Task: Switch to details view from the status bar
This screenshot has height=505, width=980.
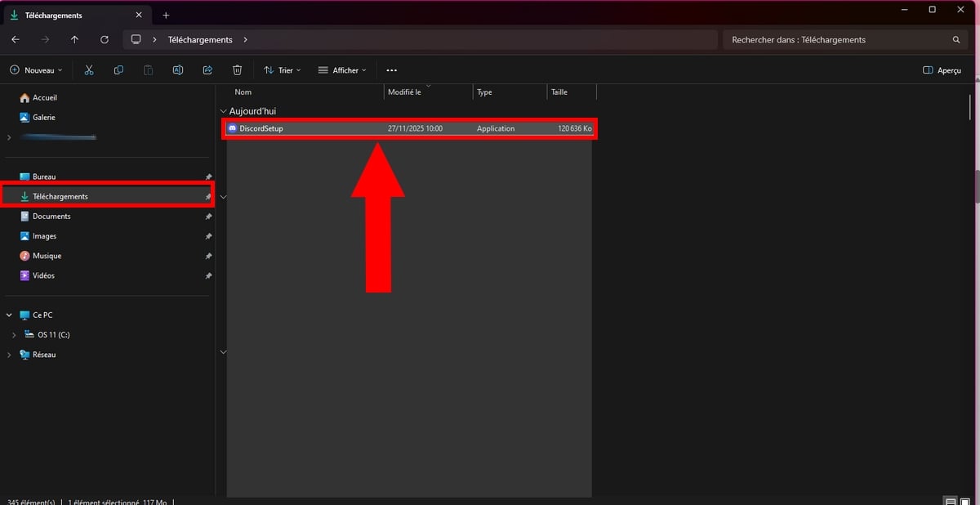Action: coord(951,501)
